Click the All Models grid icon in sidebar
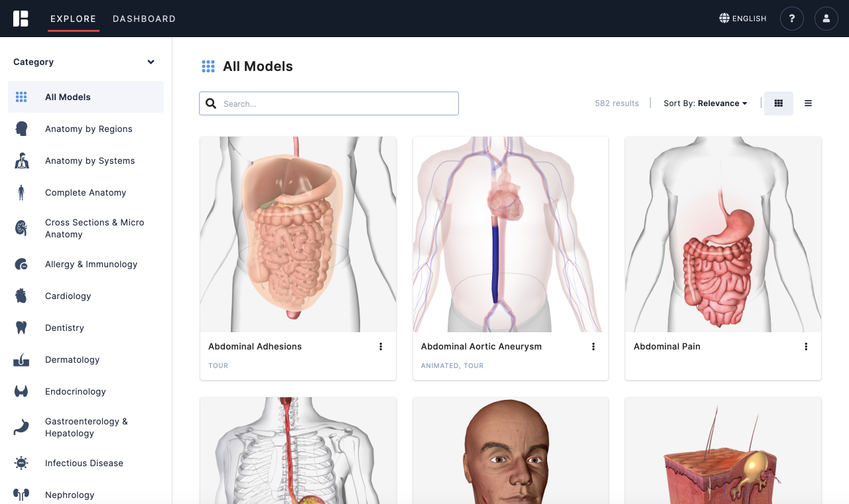The image size is (849, 504). pyautogui.click(x=21, y=97)
